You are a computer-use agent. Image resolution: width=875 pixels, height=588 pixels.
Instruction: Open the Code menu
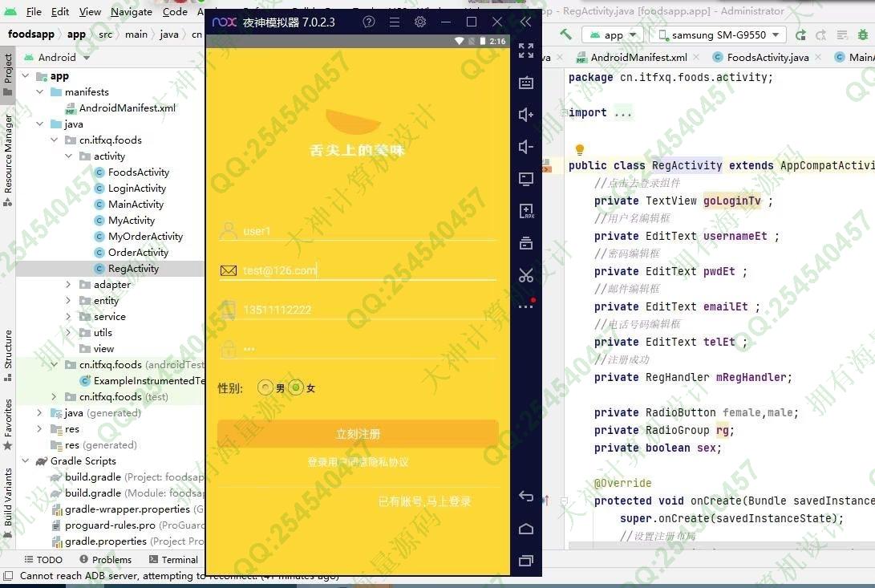[175, 11]
